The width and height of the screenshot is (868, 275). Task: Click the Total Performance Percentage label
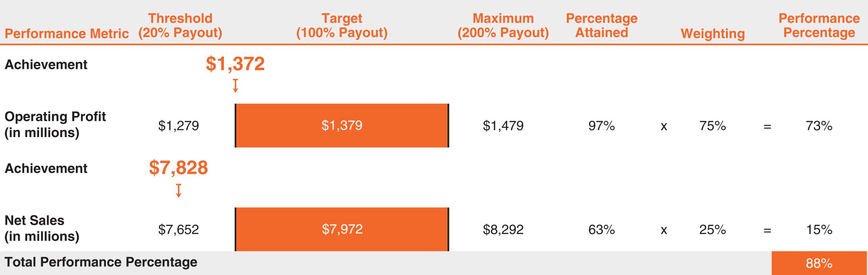(101, 262)
